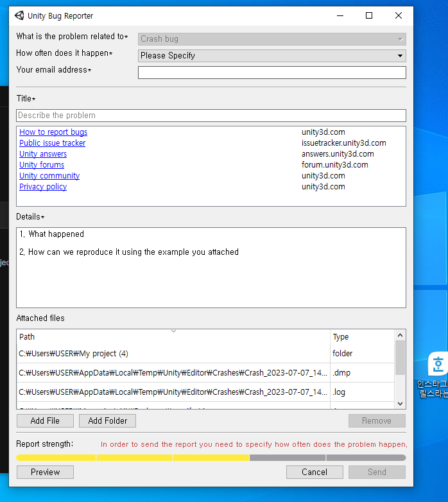The image size is (448, 502).
Task: Open the 'Privacy policy' link
Action: click(x=43, y=186)
